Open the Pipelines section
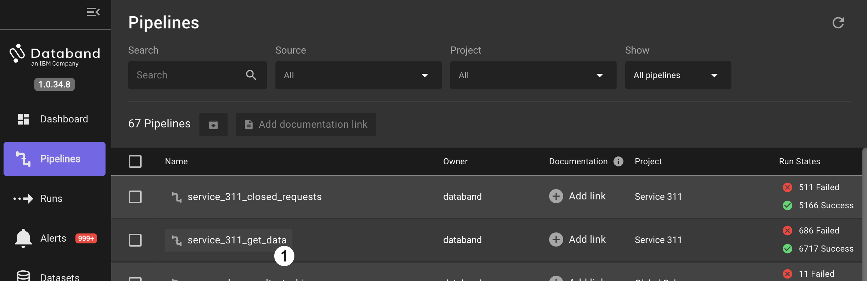This screenshot has width=868, height=281. pyautogui.click(x=55, y=159)
